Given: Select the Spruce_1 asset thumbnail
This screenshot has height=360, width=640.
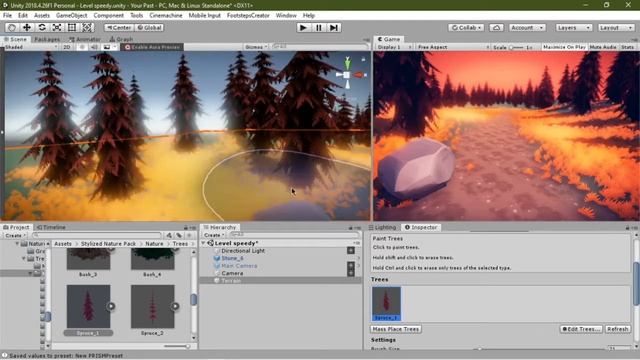Looking at the screenshot, I should pos(89,307).
